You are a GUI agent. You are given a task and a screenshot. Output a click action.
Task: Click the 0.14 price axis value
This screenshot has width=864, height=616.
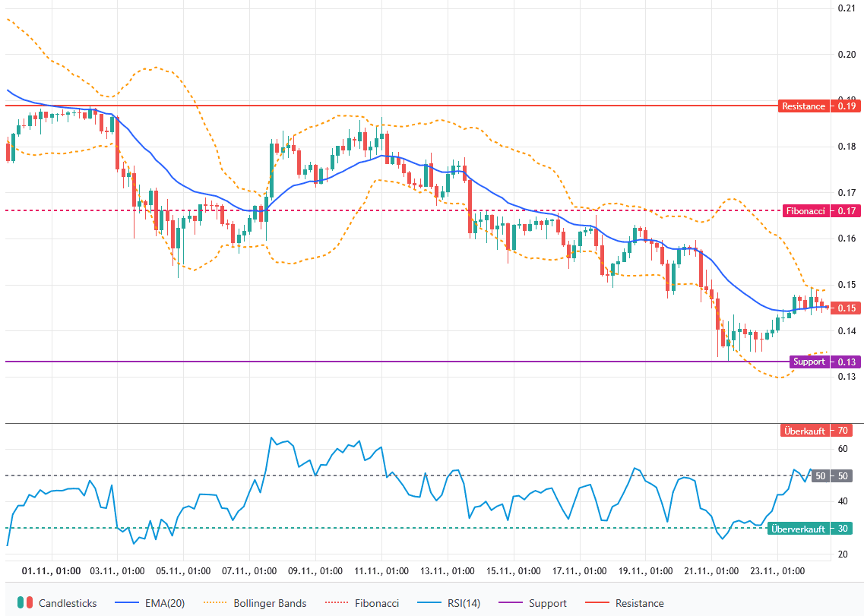click(x=847, y=331)
